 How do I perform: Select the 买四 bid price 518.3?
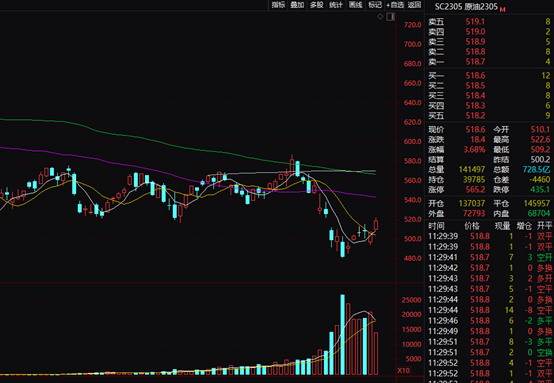point(475,106)
